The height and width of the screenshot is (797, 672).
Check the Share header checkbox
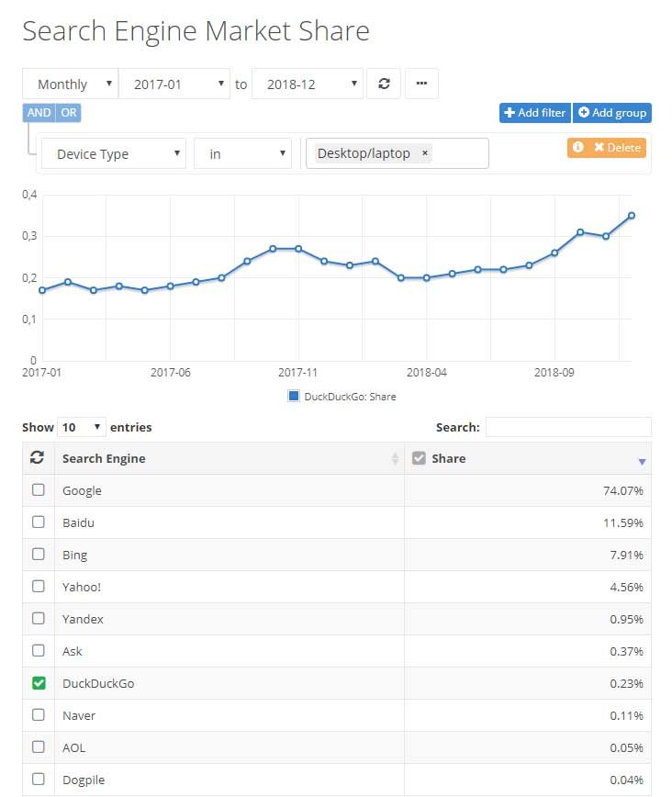coord(419,457)
